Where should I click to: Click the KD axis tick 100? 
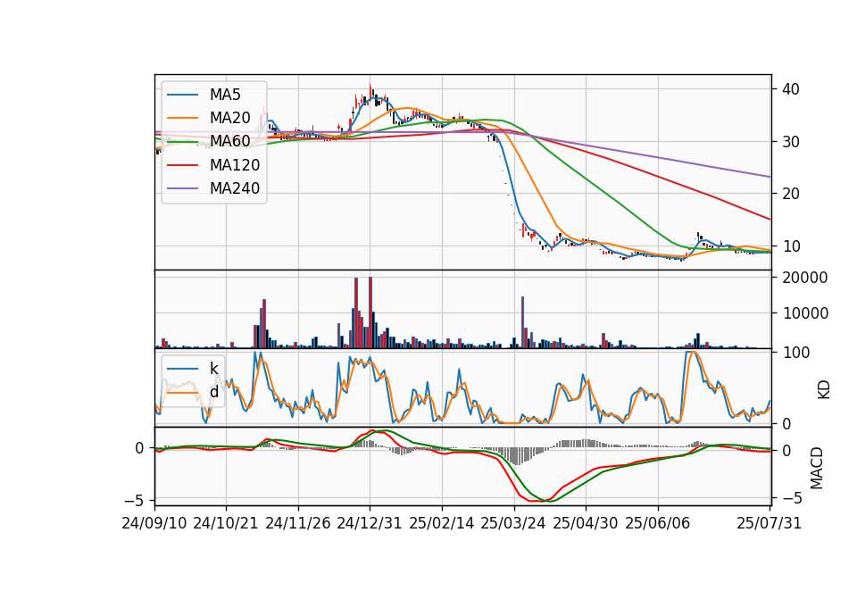click(796, 353)
